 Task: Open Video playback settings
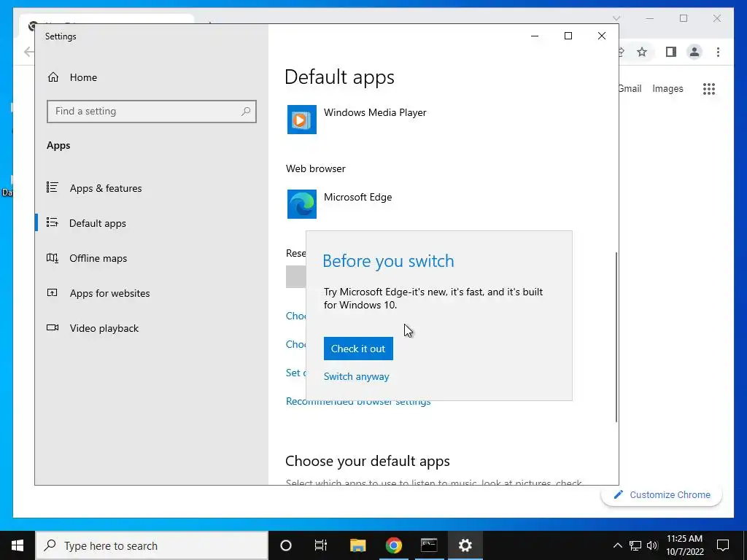click(104, 328)
